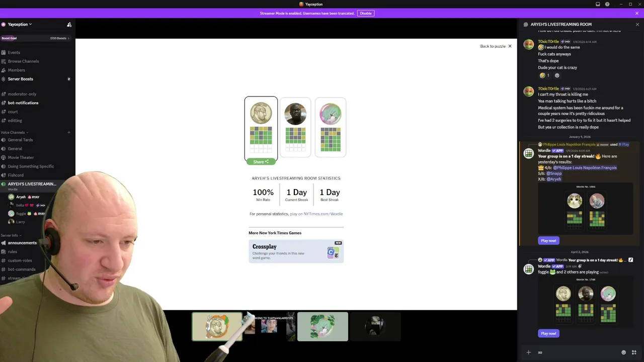This screenshot has height=362, width=644.
Task: Open T0xicT0rtle's avatar on the 6:14 AM message
Action: (x=528, y=44)
